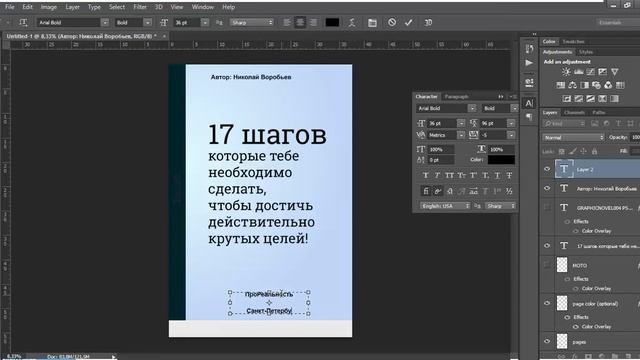Lock layer position with move icon
This screenshot has width=640, height=360.
coord(583,151)
